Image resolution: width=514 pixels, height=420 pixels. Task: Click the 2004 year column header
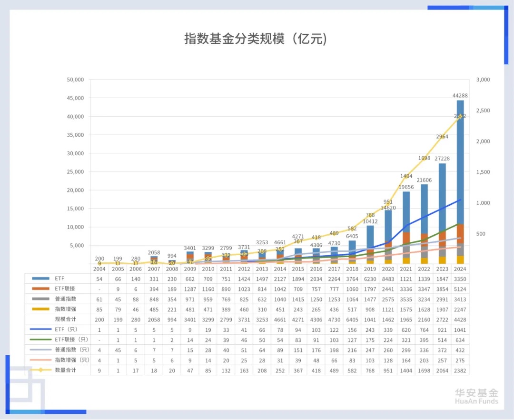pyautogui.click(x=99, y=269)
